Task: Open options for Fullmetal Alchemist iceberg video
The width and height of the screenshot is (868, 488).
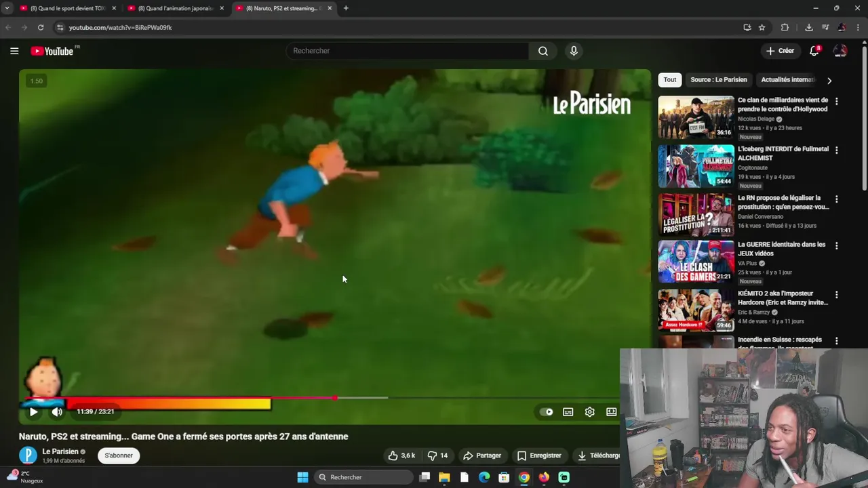Action: pyautogui.click(x=836, y=150)
